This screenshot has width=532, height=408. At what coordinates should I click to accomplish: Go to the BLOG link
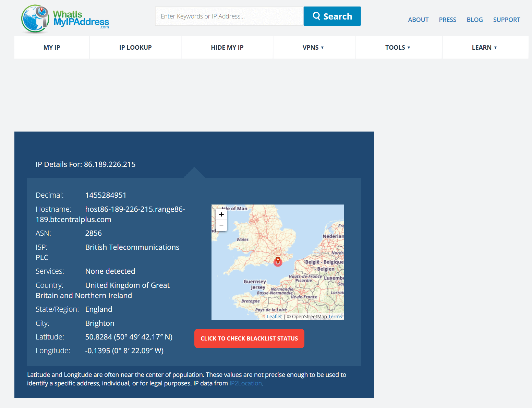[474, 20]
